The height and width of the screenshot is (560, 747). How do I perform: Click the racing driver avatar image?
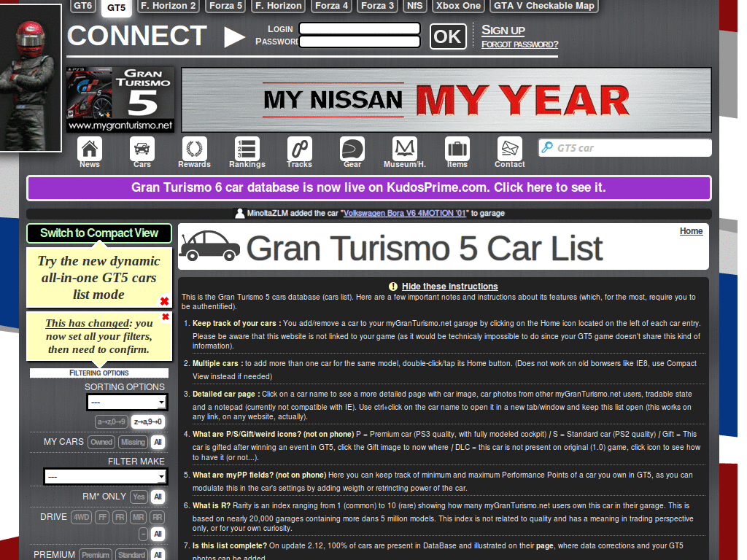30,77
